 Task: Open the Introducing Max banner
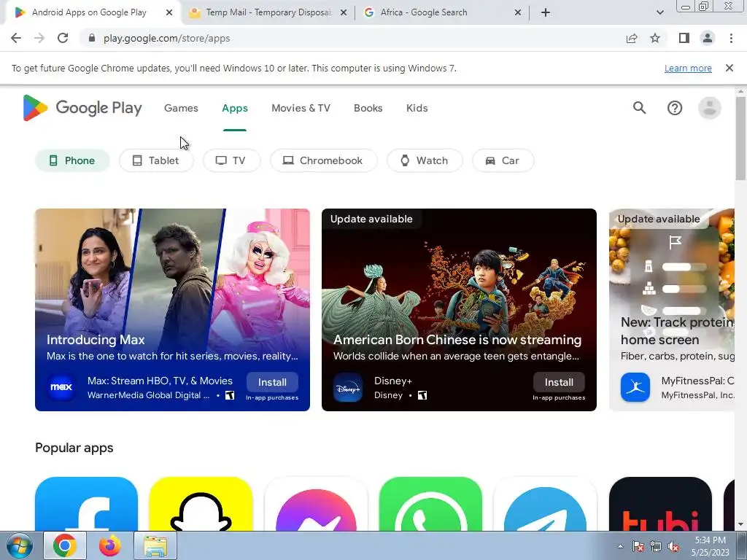click(x=172, y=309)
